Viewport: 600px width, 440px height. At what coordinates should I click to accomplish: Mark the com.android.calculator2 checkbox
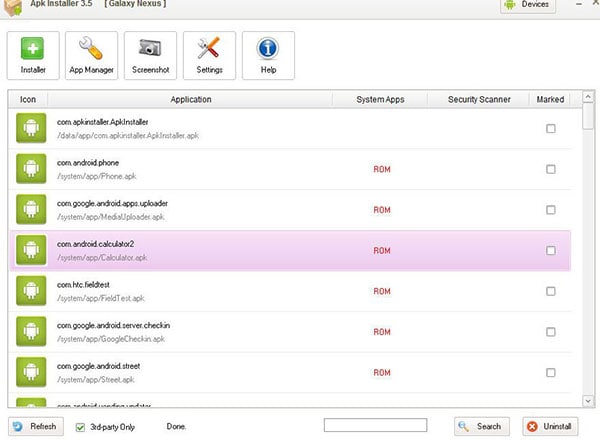pos(551,251)
